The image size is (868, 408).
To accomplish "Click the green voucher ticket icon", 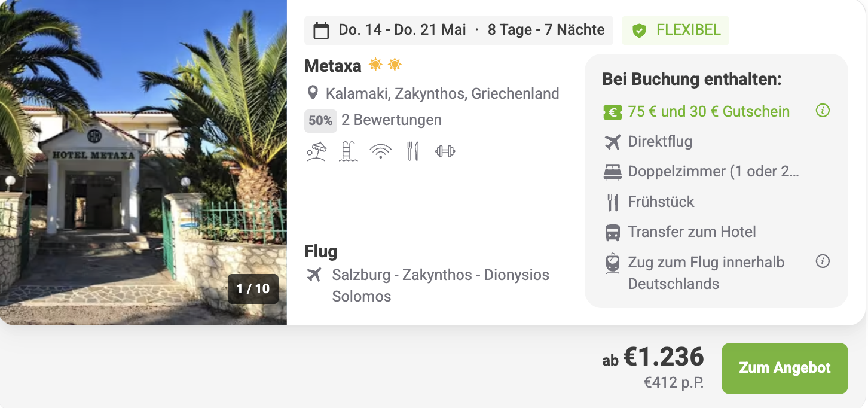I will (x=612, y=112).
